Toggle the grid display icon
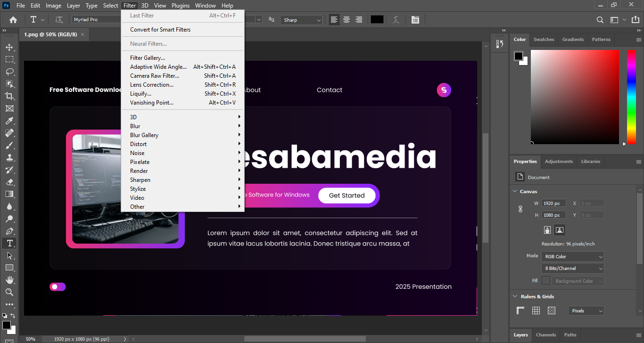This screenshot has height=343, width=644. tap(536, 310)
